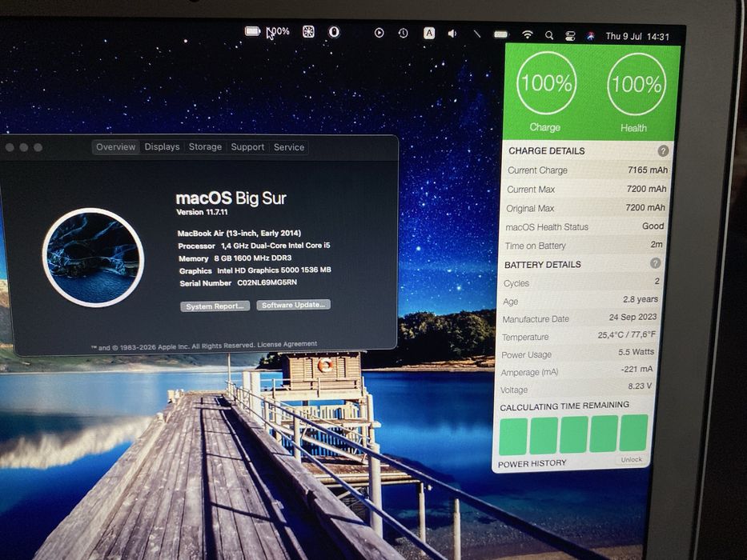Click the Now Playing play icon in menu bar
Image resolution: width=747 pixels, height=560 pixels.
pyautogui.click(x=380, y=33)
